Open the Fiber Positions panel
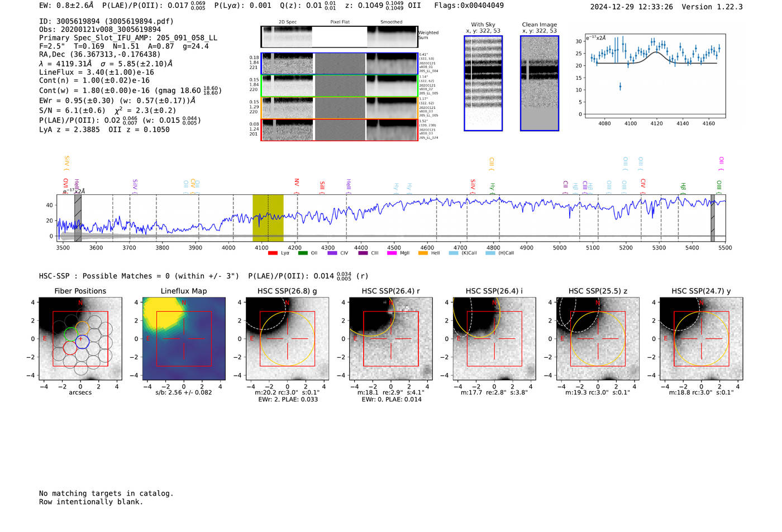The height and width of the screenshot is (532, 782). pos(80,339)
